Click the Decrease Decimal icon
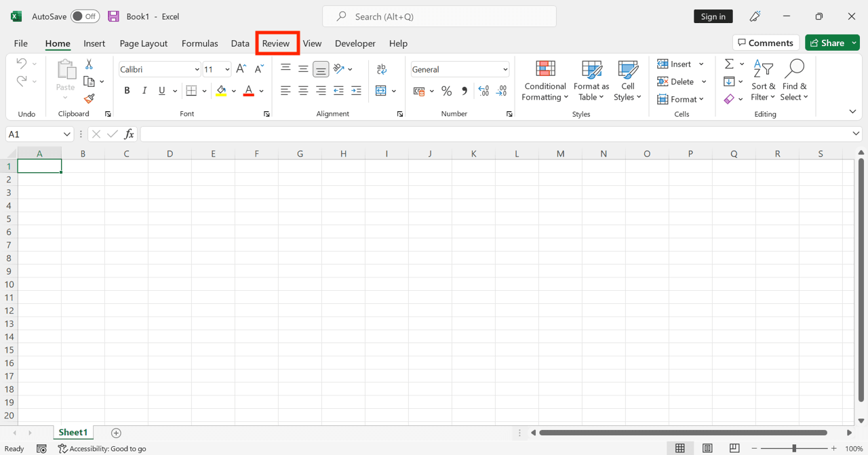The width and height of the screenshot is (868, 455). coord(501,91)
